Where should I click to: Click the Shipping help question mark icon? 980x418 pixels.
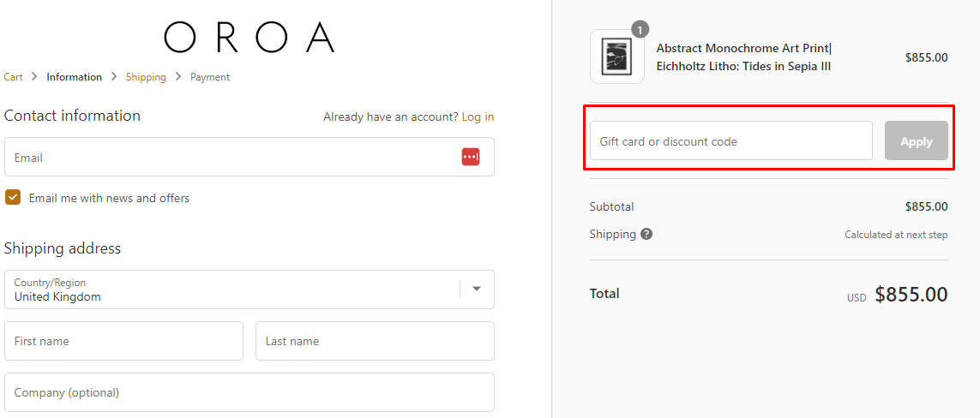pyautogui.click(x=646, y=235)
